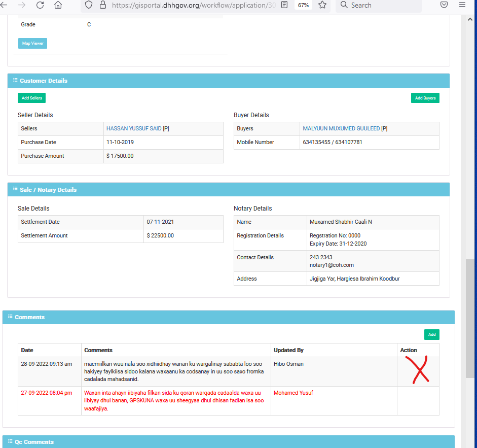Click the Hibo Osman comment text
Screen dimensions: 477x448
tap(174, 371)
